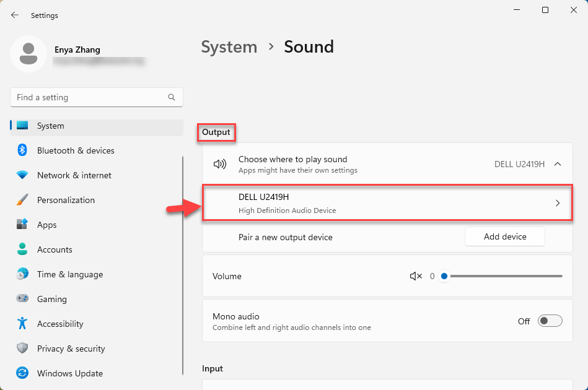
Task: Click the Gaming controller icon
Action: [x=22, y=299]
